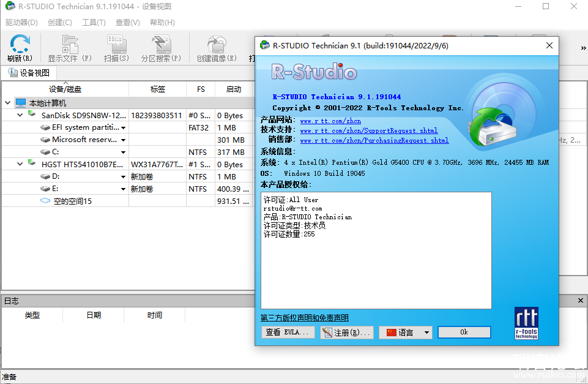Screen dimensions: 588x384
Task: Click the Microsoft reserved partition icon
Action: [x=45, y=140]
